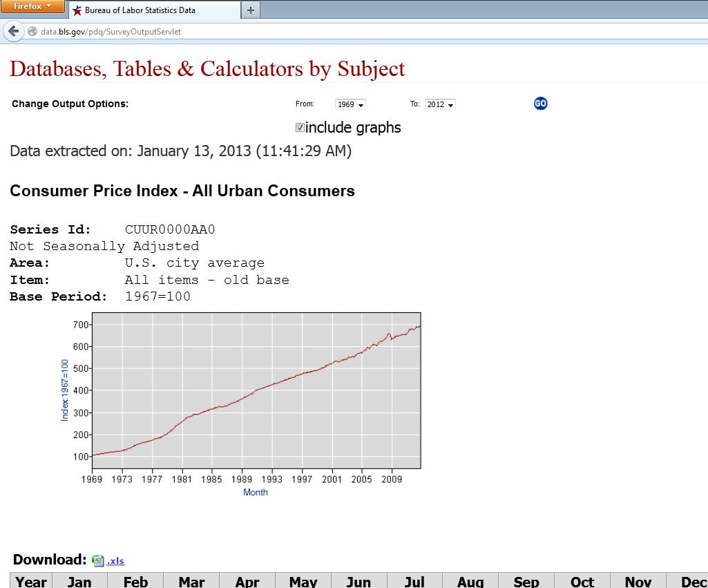Click the U.S. city average area value
This screenshot has width=708, height=588.
coord(195,263)
